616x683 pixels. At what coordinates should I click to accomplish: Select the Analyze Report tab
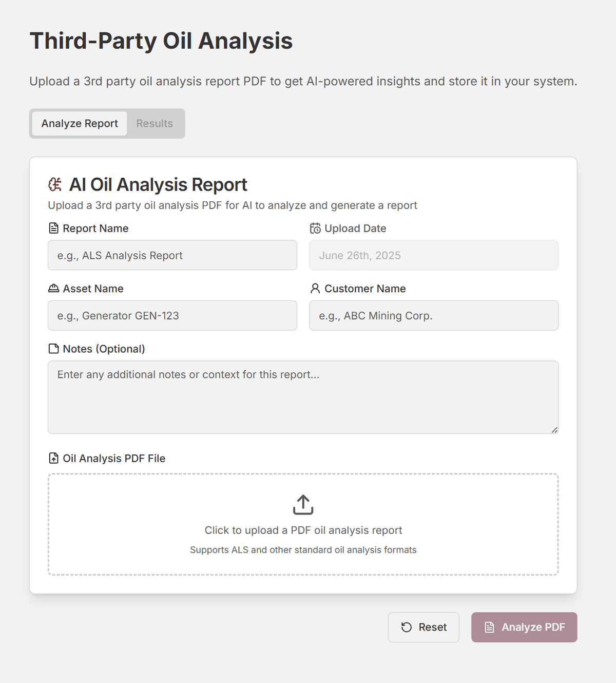(79, 123)
